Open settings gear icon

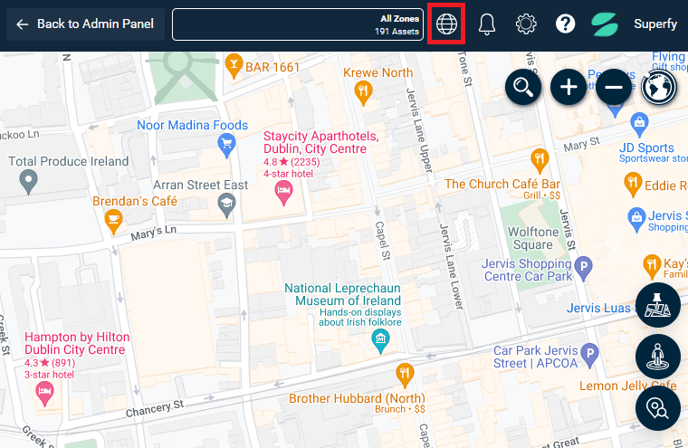point(526,24)
